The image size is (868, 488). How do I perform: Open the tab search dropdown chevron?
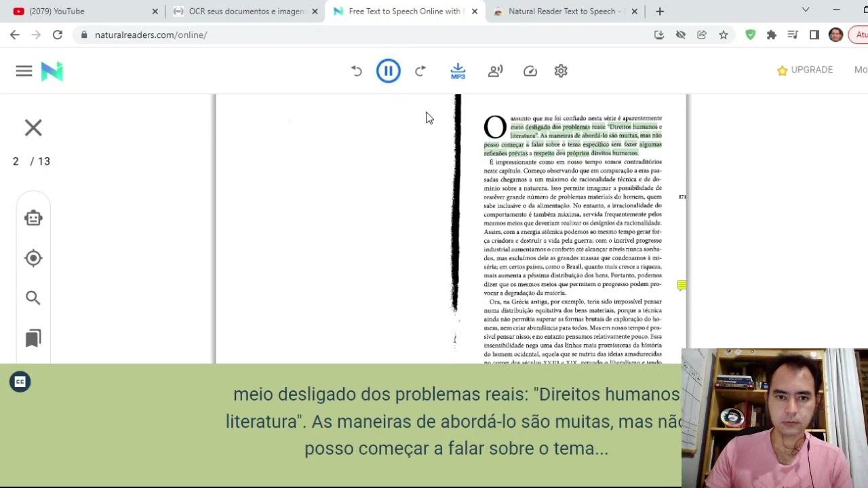[806, 10]
